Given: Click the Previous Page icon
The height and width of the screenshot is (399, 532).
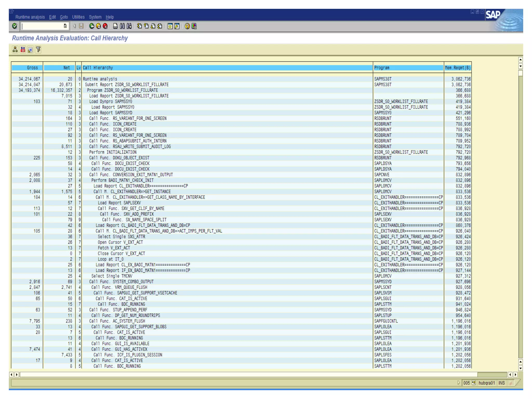Looking at the screenshot, I should point(146,26).
